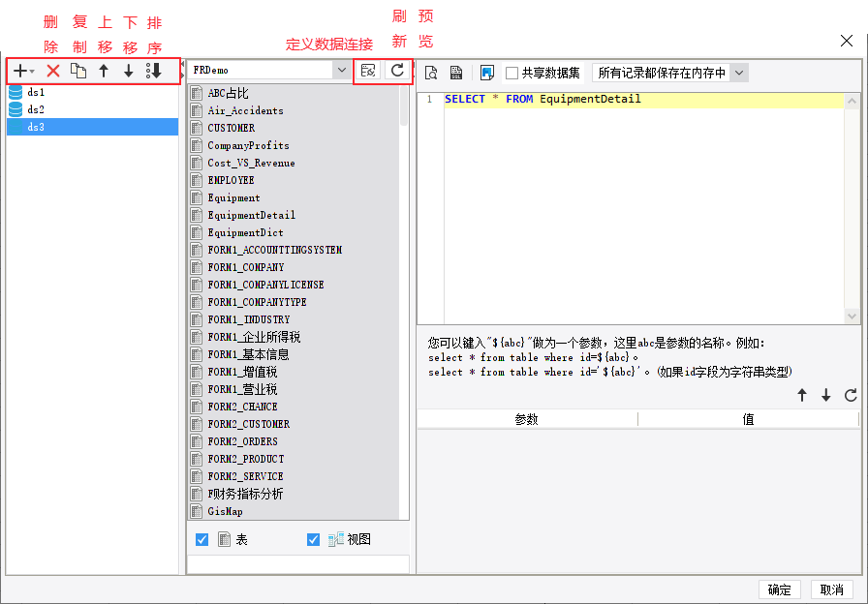Select Air_Accidents table
This screenshot has height=604, width=868.
click(x=294, y=110)
